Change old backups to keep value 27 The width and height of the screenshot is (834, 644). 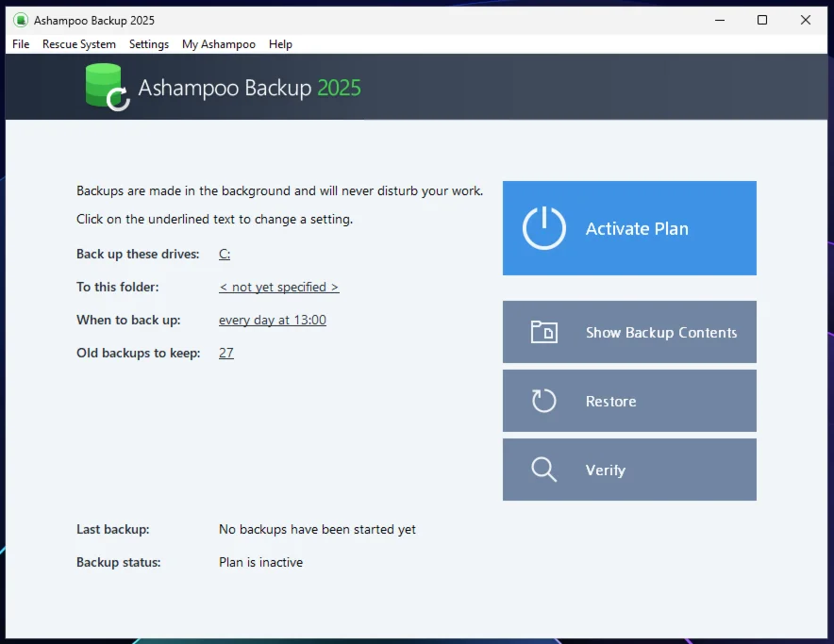(226, 354)
